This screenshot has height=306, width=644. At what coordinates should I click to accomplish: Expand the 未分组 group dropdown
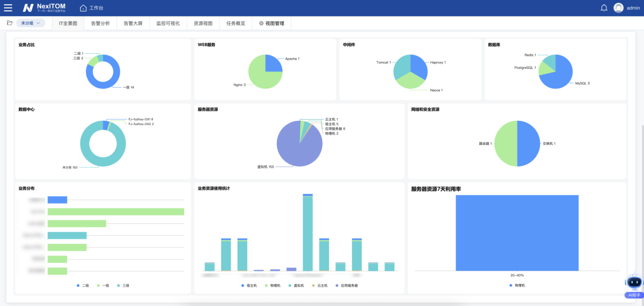click(31, 24)
